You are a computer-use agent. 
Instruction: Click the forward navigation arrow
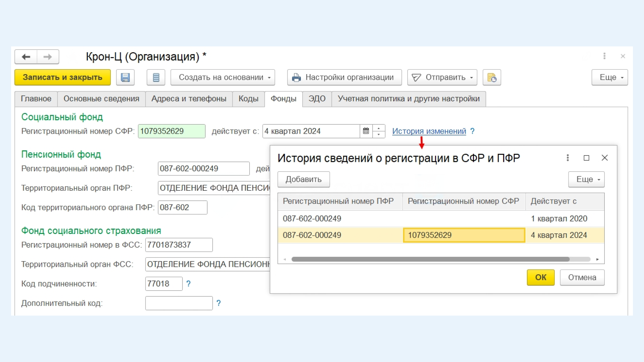pyautogui.click(x=48, y=57)
